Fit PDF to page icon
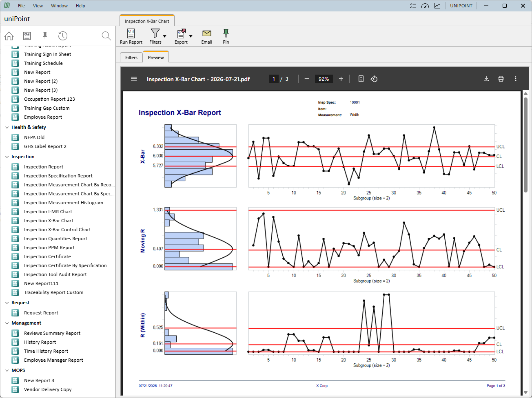The width and height of the screenshot is (532, 398). click(x=361, y=79)
